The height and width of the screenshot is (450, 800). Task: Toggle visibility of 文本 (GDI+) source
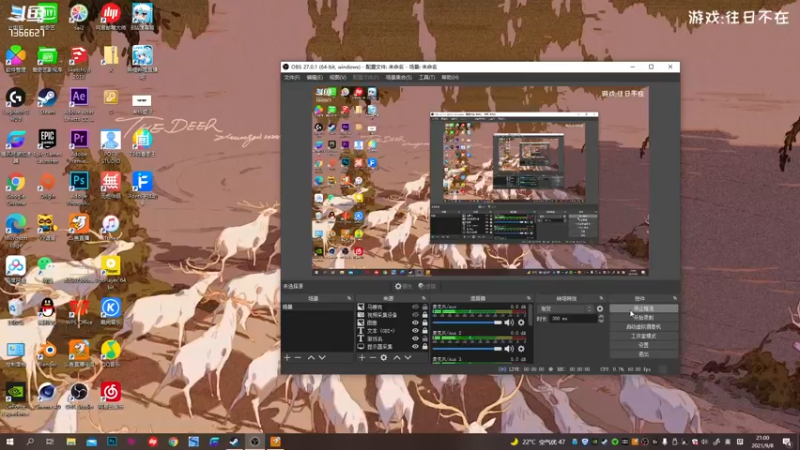[415, 331]
